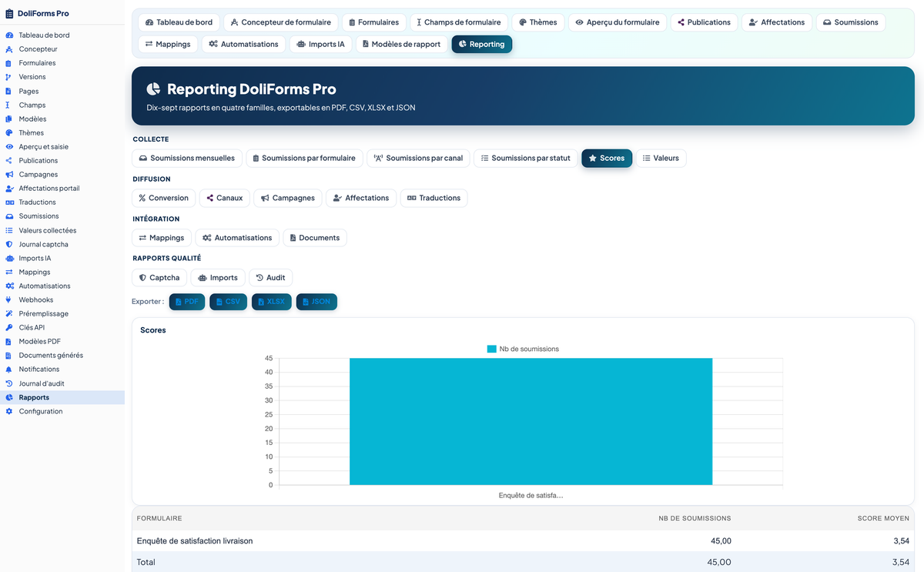The height and width of the screenshot is (572, 924).
Task: Open the Mappings integration report
Action: [162, 238]
